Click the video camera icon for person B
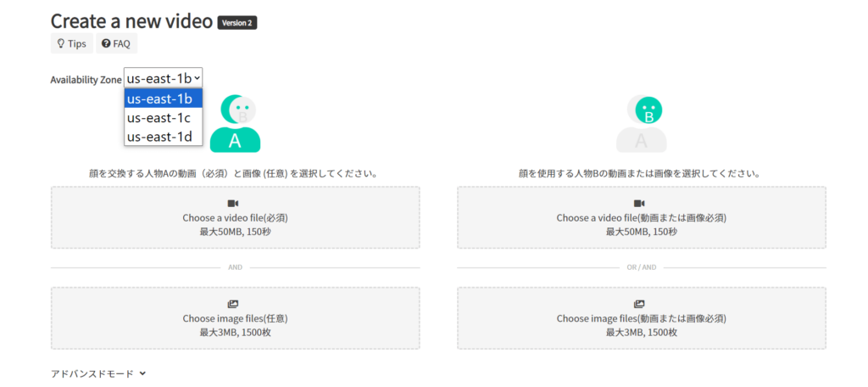Screen dimensions: 868x387 [641, 204]
